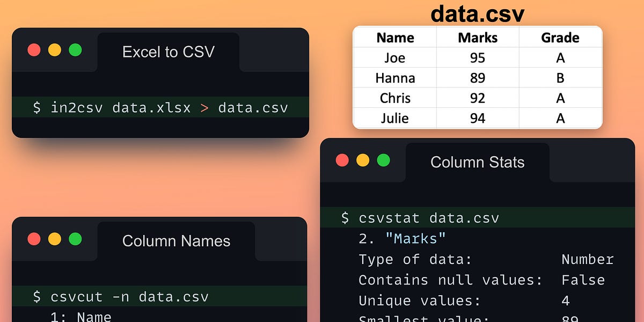This screenshot has width=644, height=322.
Task: Select the Excel to CSV window tab
Action: point(169,52)
